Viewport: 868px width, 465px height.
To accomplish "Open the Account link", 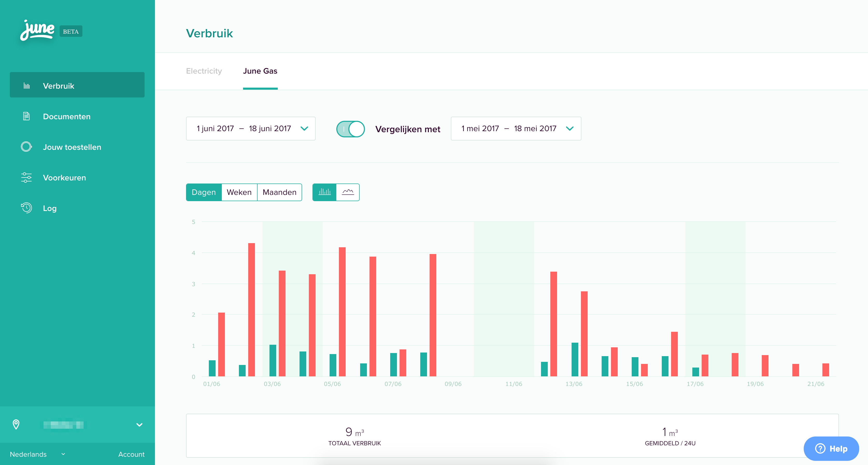I will 131,454.
